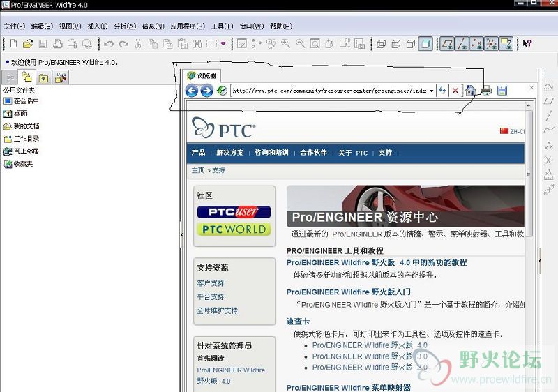This screenshot has width=558, height=392.
Task: Click the browser Forward arrow button
Action: [x=206, y=91]
